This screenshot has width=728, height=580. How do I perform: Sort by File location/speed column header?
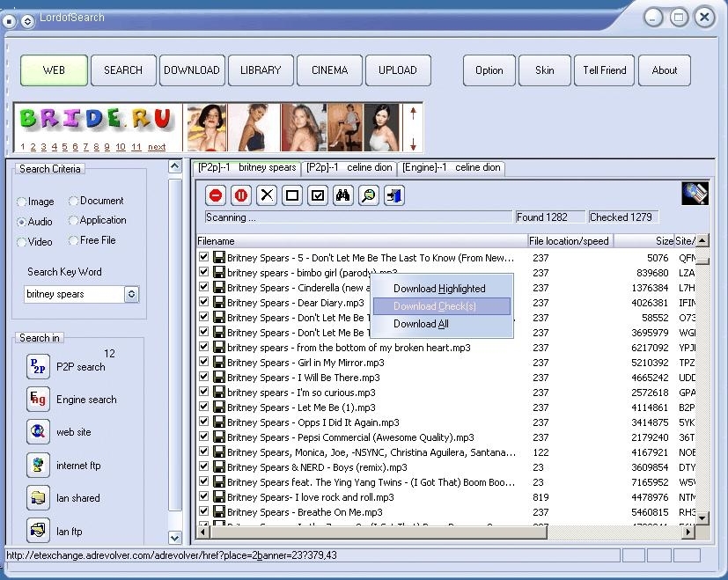(570, 241)
